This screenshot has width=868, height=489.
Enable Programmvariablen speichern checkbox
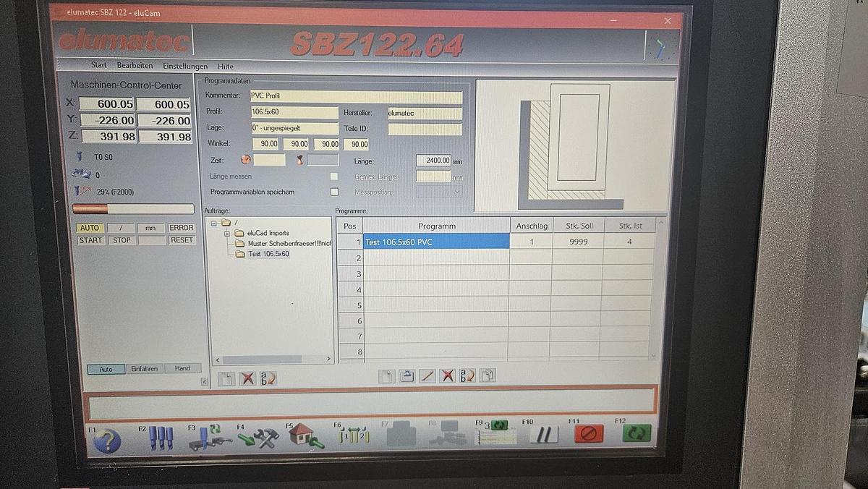(334, 192)
